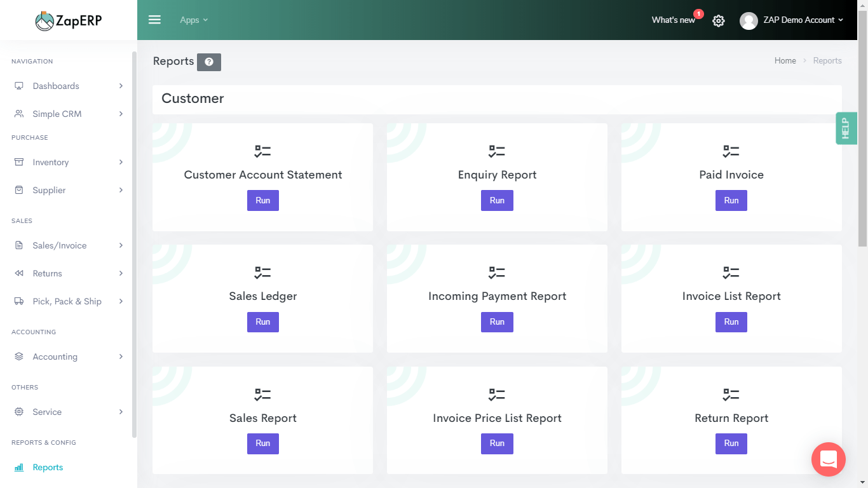The image size is (868, 488).
Task: Expand the Pick, Pack & Ship chevron
Action: [x=121, y=301]
